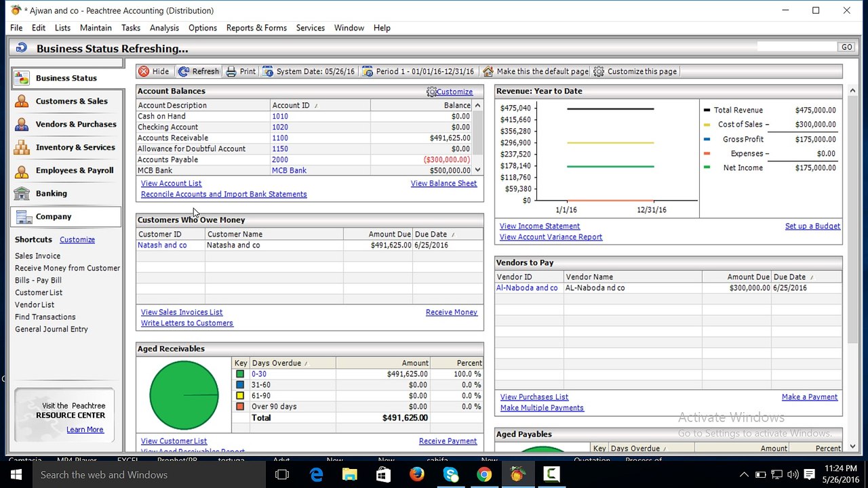Click the GO search button
Viewport: 868px width, 488px height.
point(846,47)
